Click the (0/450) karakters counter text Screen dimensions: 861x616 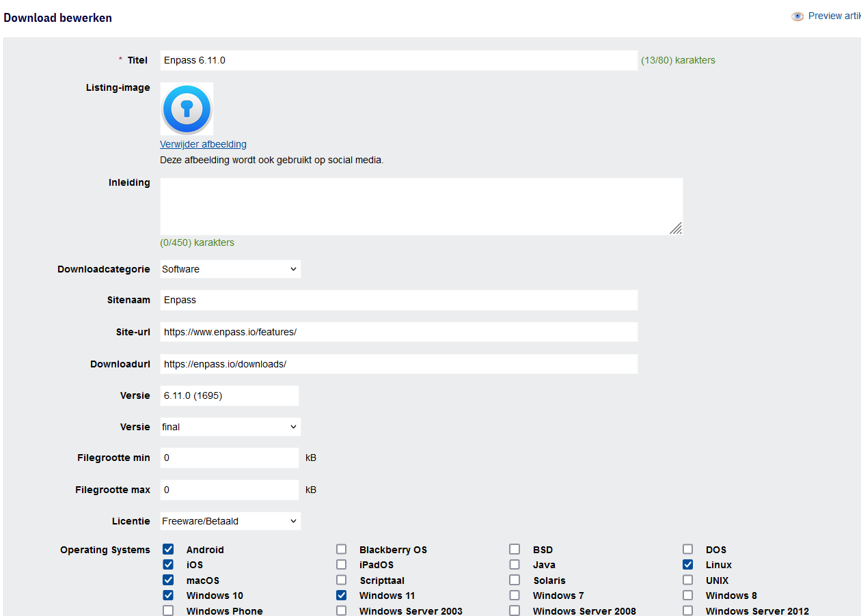coord(197,242)
